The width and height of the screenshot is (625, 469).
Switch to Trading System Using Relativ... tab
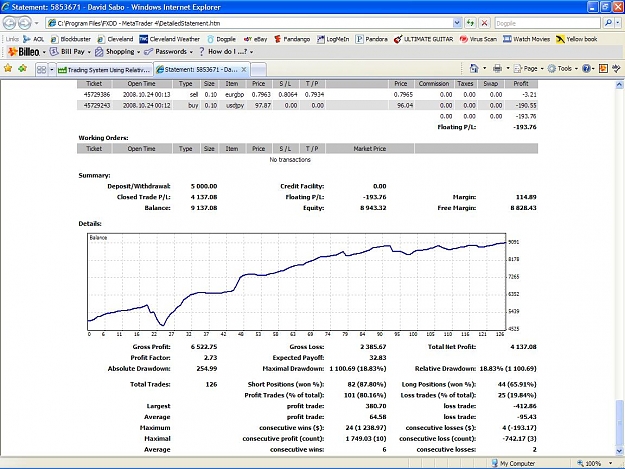(x=104, y=70)
